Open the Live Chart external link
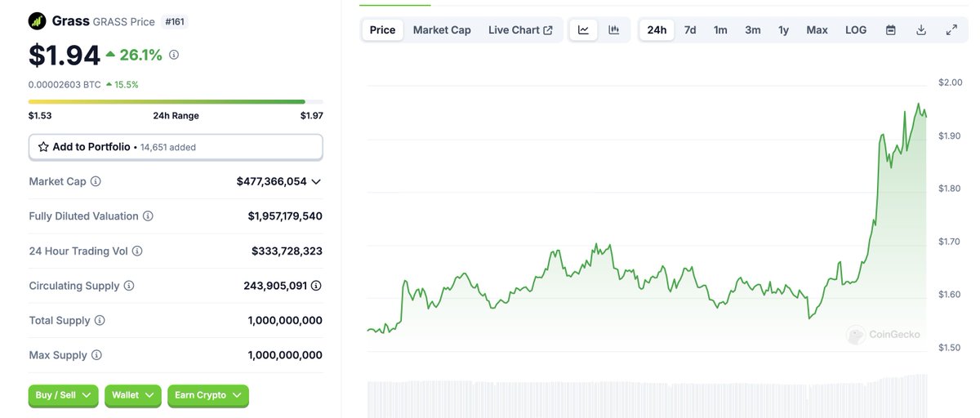The height and width of the screenshot is (418, 980). click(520, 30)
